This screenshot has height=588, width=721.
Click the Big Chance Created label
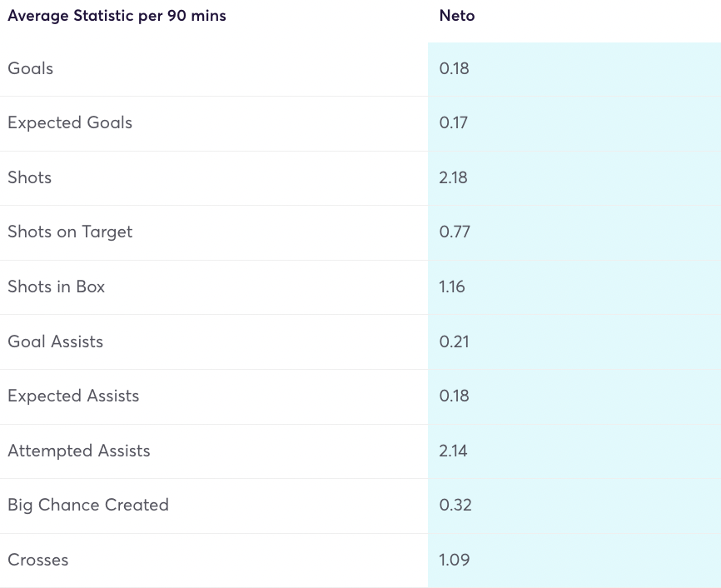[x=88, y=505]
